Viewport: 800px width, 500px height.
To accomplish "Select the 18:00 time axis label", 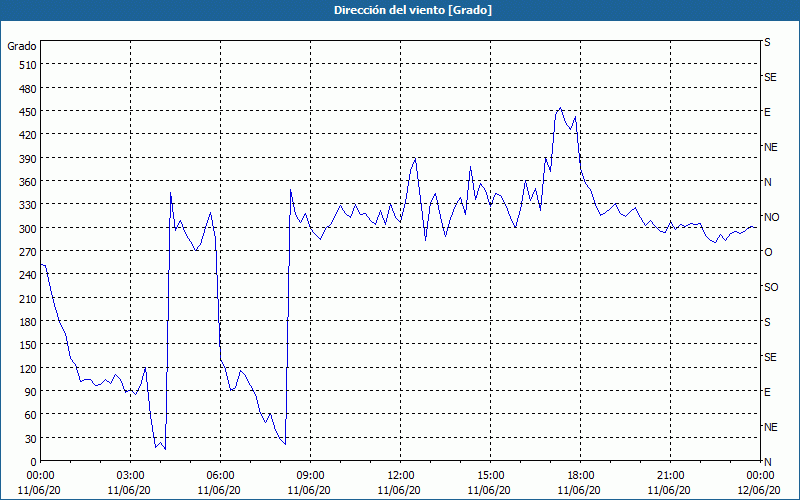I will click(580, 476).
